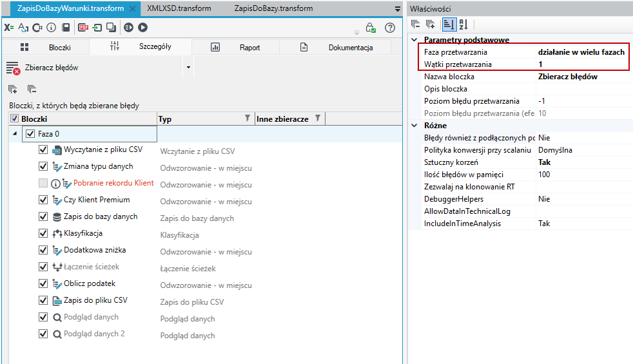
Task: Open the Zbieracz błędów block dropdown arrow
Action: (188, 68)
